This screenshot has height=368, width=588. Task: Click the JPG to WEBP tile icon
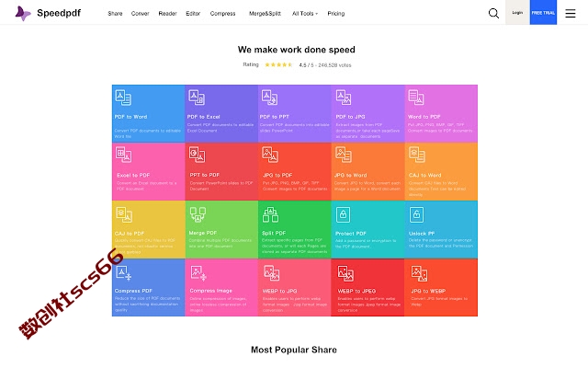(419, 274)
